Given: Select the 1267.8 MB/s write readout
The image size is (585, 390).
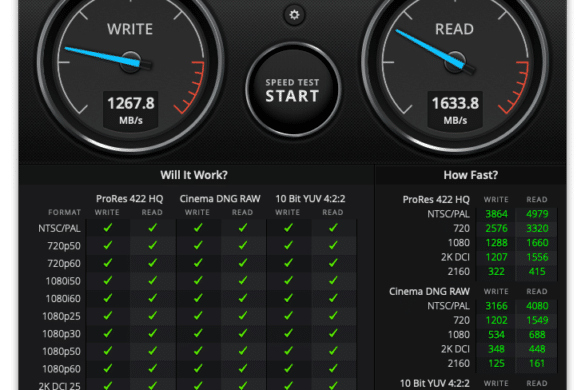Looking at the screenshot, I should click(131, 110).
